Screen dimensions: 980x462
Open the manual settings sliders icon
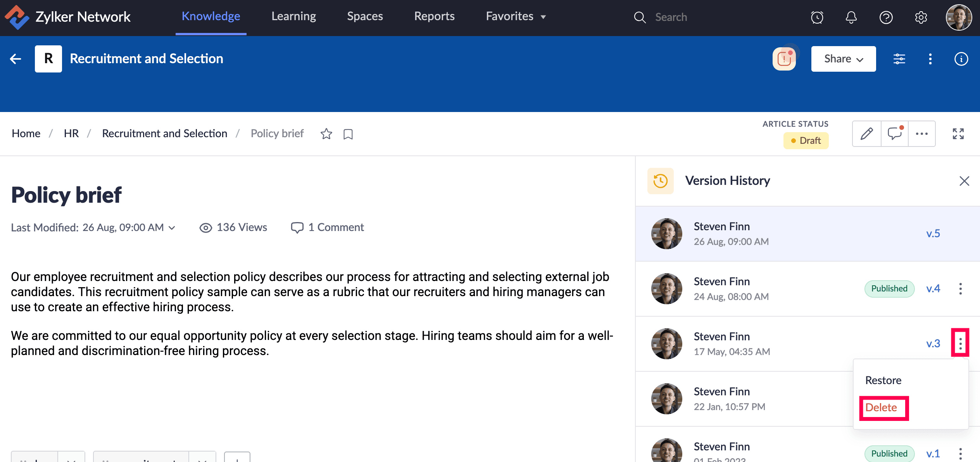[899, 59]
